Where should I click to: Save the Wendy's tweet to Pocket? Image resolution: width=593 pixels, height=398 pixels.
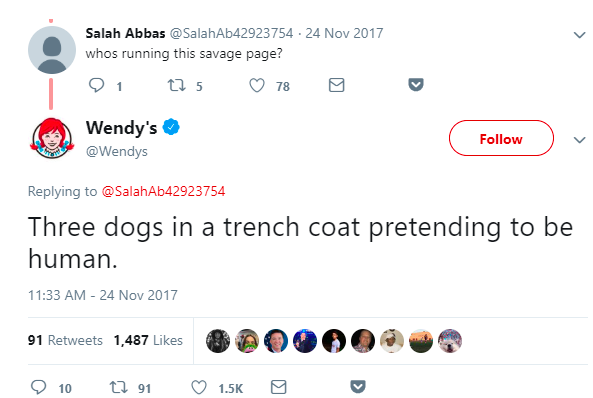pos(358,387)
